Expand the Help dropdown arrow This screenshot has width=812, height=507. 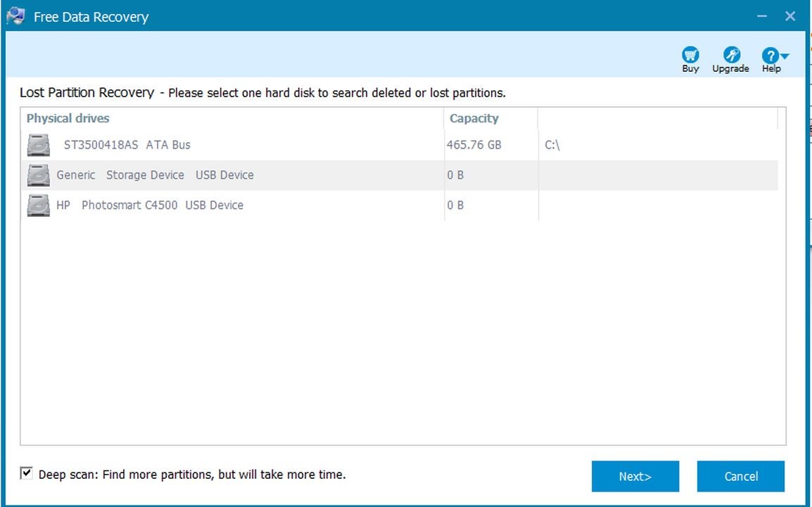pyautogui.click(x=785, y=56)
